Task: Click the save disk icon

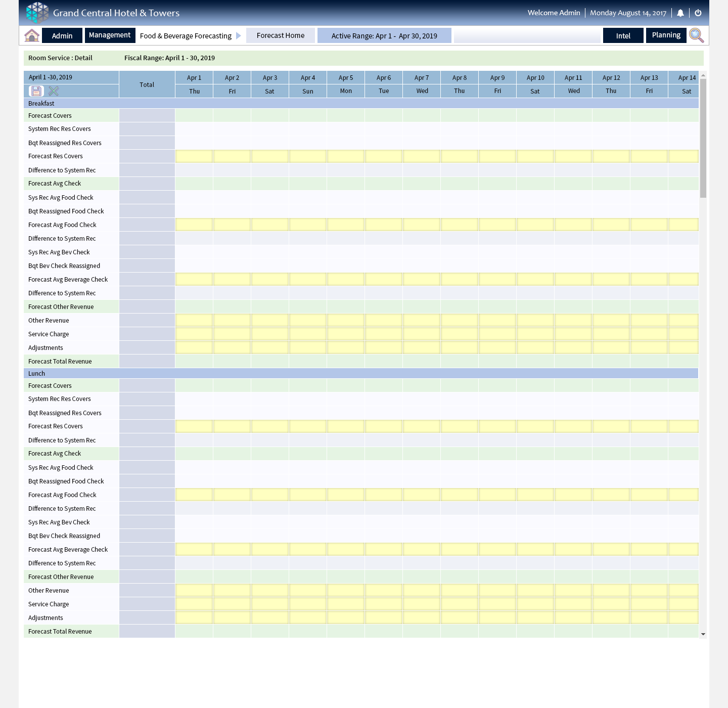Action: (36, 91)
